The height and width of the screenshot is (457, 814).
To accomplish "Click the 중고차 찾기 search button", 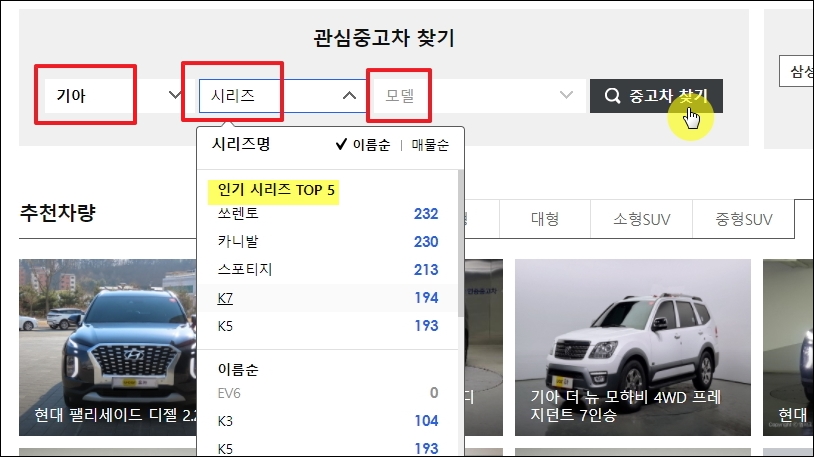I will (656, 96).
